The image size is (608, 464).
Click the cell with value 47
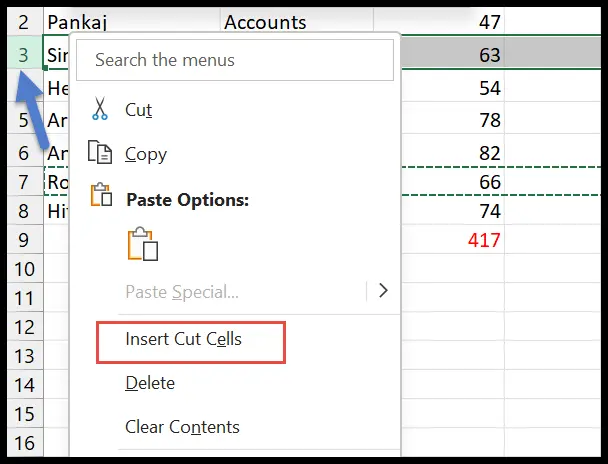pyautogui.click(x=439, y=21)
